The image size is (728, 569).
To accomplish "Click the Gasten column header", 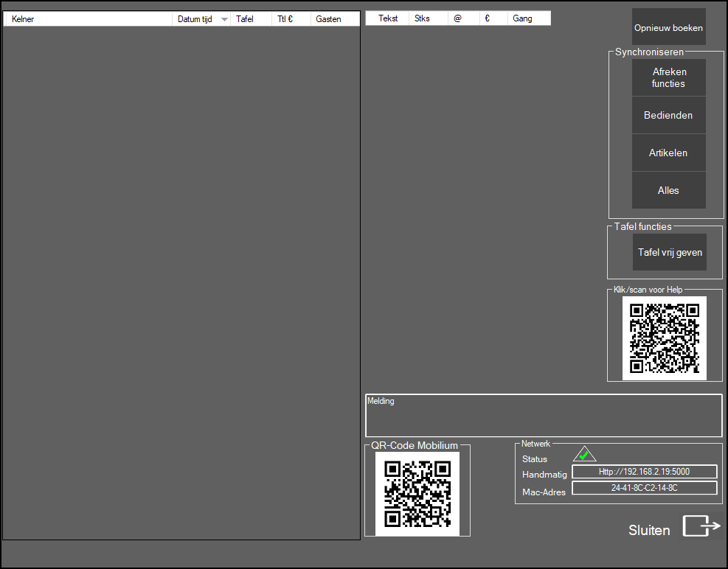I will [335, 19].
